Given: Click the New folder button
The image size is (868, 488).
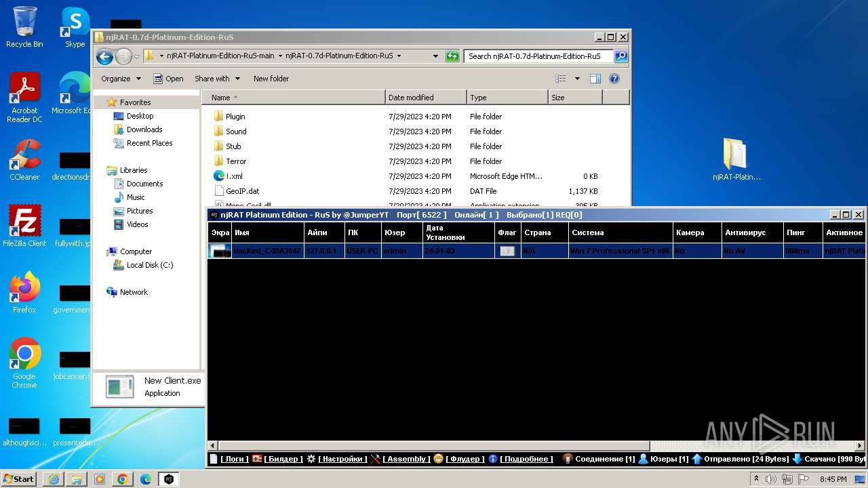Looking at the screenshot, I should pyautogui.click(x=271, y=79).
